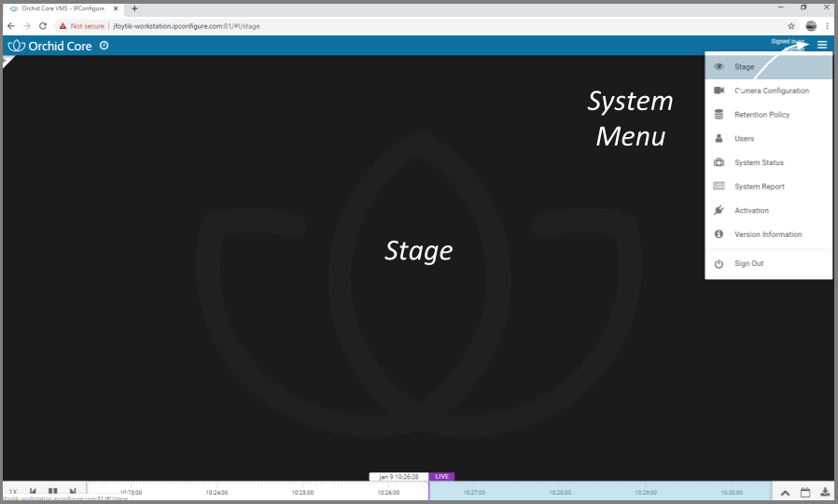This screenshot has height=504, width=838.
Task: Jump to LIVE video
Action: 441,476
